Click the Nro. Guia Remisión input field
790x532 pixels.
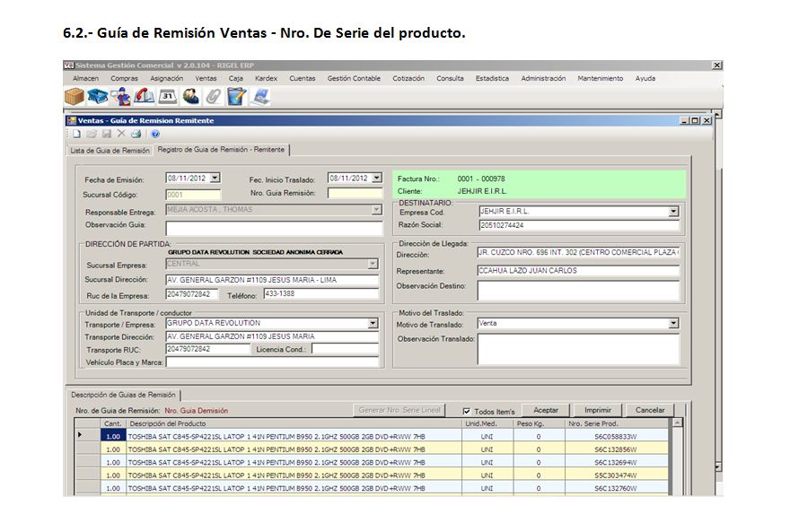[x=354, y=193]
